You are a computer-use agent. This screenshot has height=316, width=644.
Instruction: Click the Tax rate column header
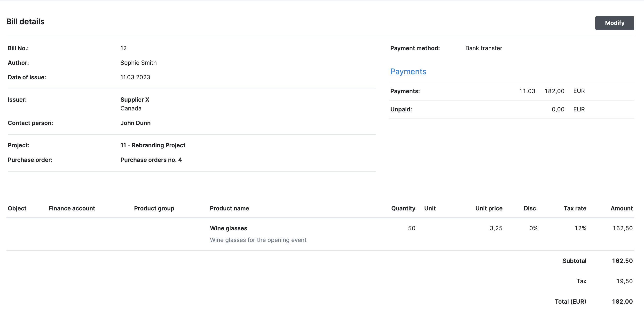[x=575, y=208]
